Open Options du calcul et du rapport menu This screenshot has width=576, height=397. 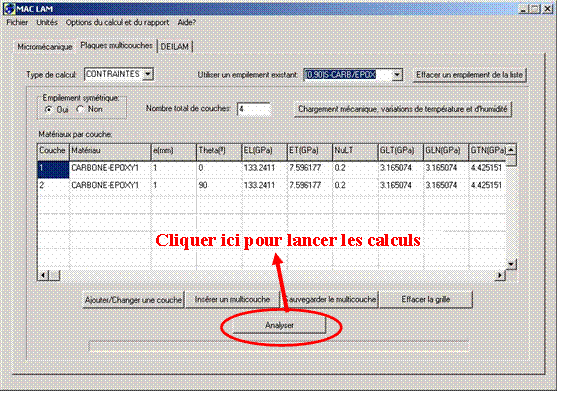[x=118, y=22]
